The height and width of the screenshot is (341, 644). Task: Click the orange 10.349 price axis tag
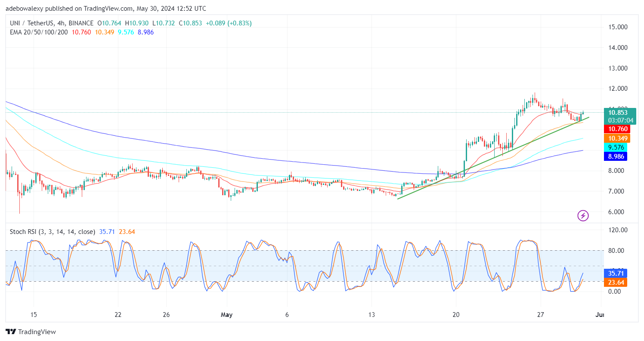tap(617, 138)
